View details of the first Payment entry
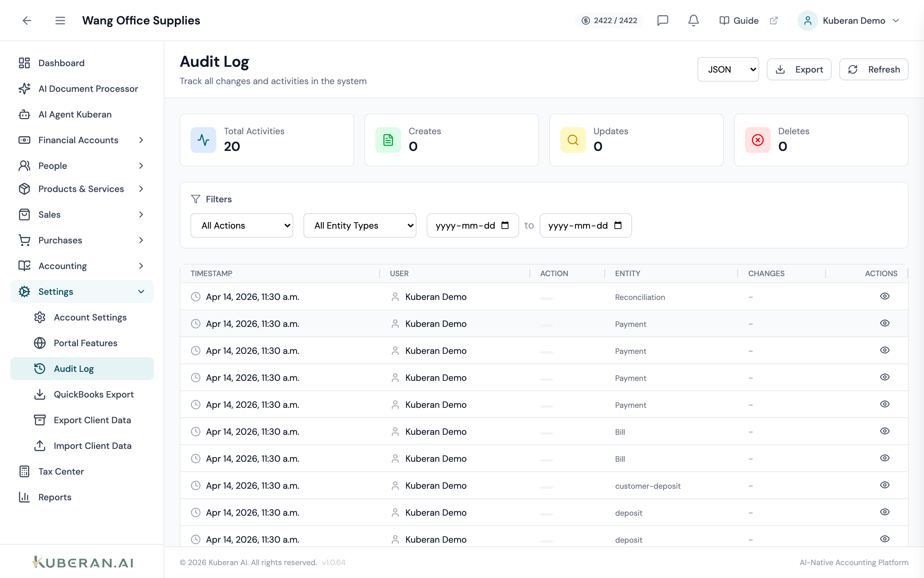924x578 pixels. point(885,323)
